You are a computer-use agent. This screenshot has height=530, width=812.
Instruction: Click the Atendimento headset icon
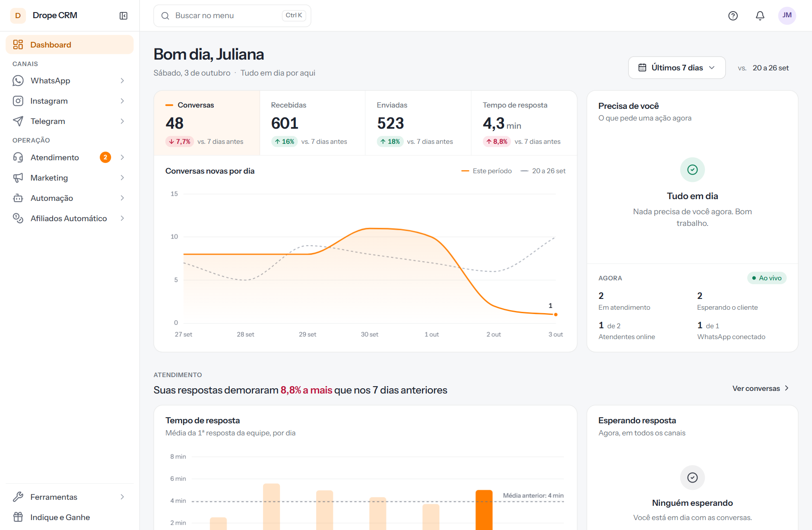18,157
